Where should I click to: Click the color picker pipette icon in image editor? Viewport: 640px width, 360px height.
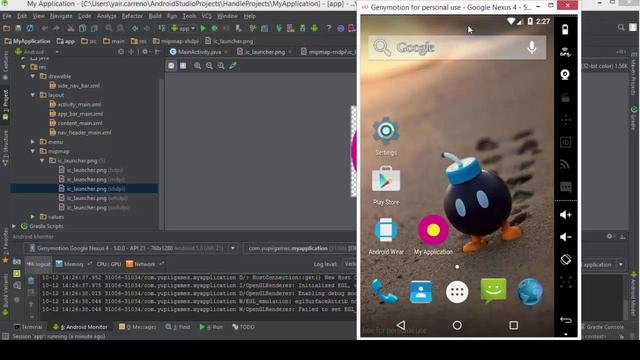[x=233, y=65]
